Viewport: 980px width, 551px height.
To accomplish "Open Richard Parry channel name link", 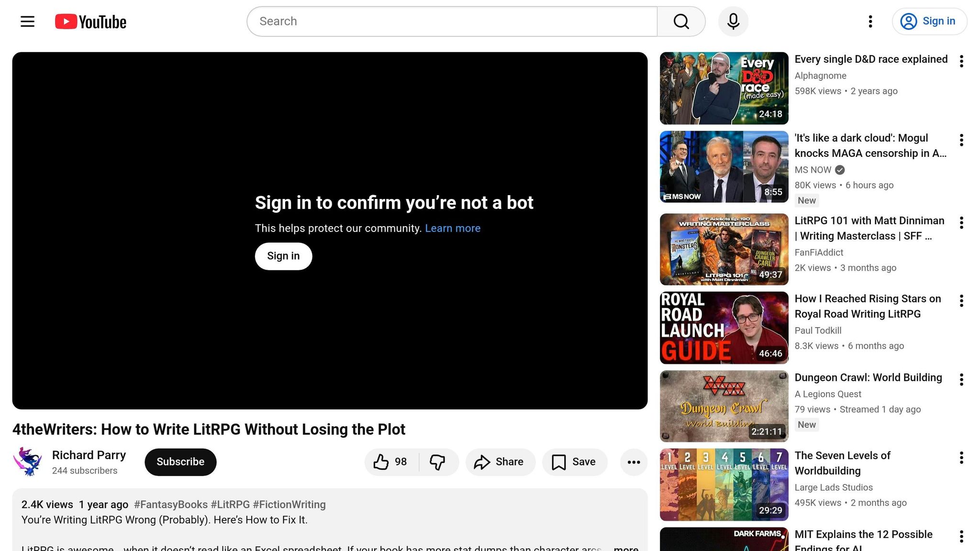I will pyautogui.click(x=89, y=455).
